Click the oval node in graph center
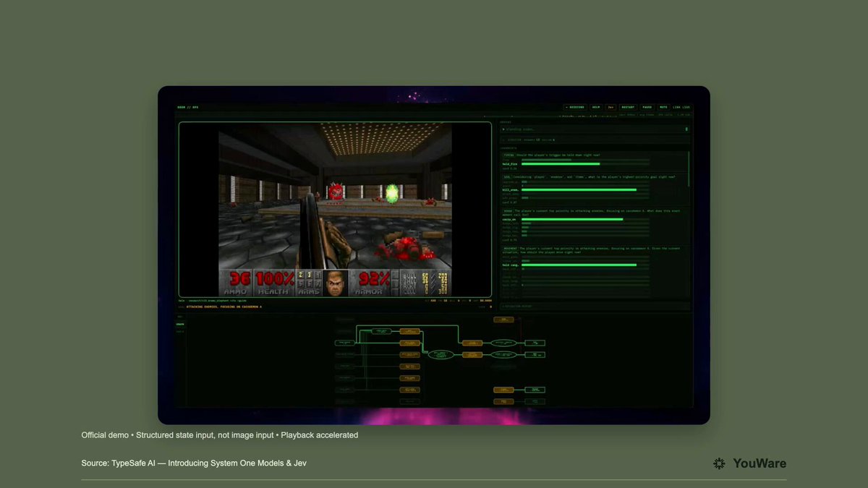This screenshot has width=868, height=488. click(441, 354)
